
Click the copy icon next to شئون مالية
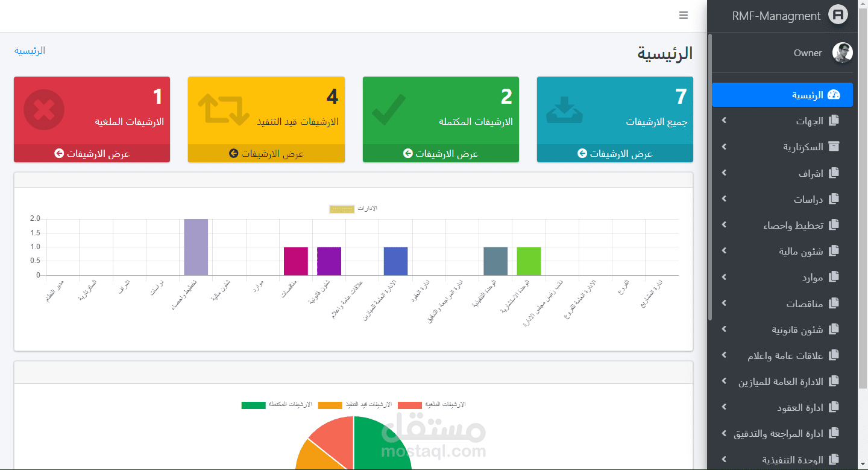[834, 251]
